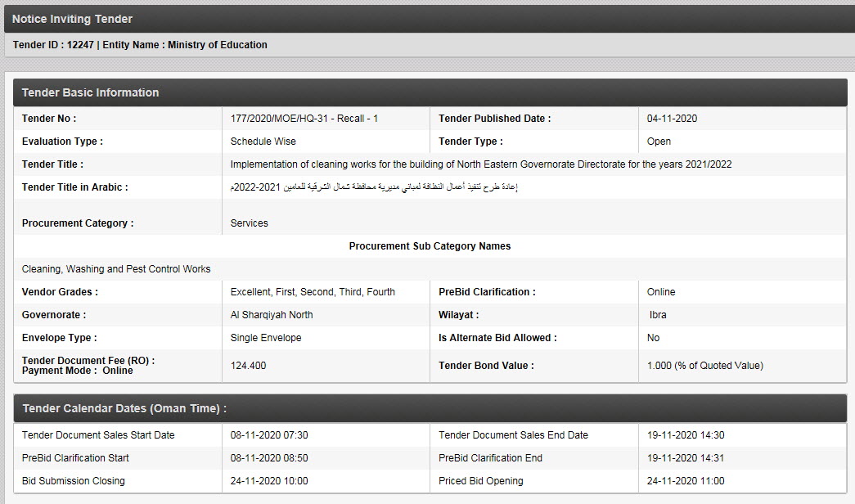Select the Schedule Wise evaluation type value
The height and width of the screenshot is (504, 855).
[x=263, y=142]
